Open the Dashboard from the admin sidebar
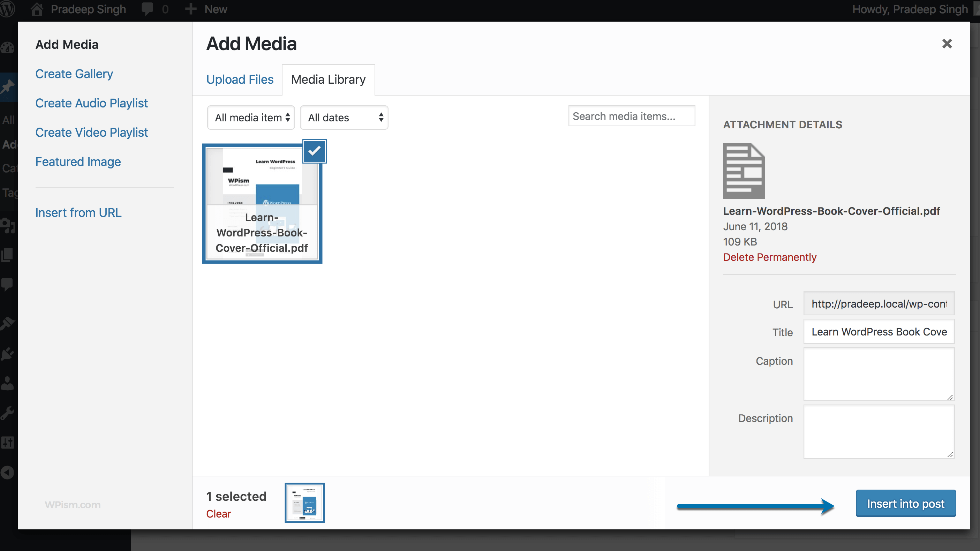Viewport: 980px width, 551px height. coord(8,47)
